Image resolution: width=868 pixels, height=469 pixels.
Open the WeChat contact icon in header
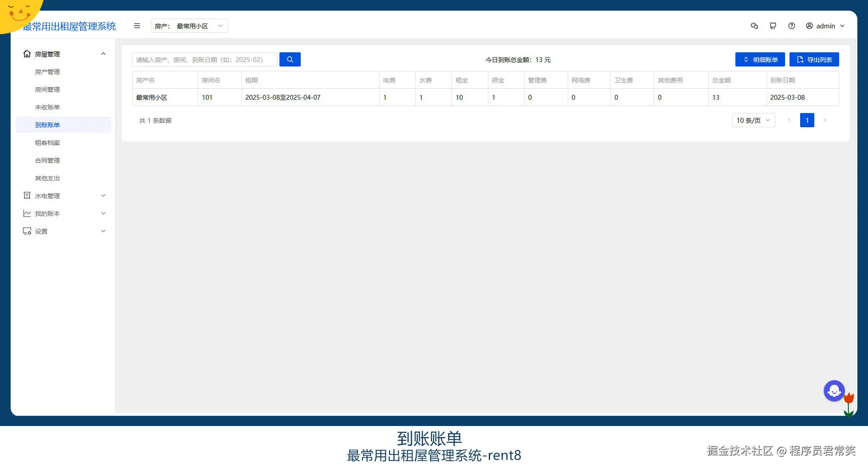(754, 26)
